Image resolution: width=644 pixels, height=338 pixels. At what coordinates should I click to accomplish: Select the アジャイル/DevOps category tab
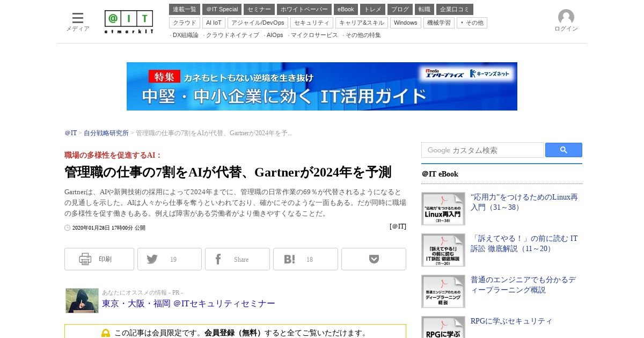click(x=258, y=23)
